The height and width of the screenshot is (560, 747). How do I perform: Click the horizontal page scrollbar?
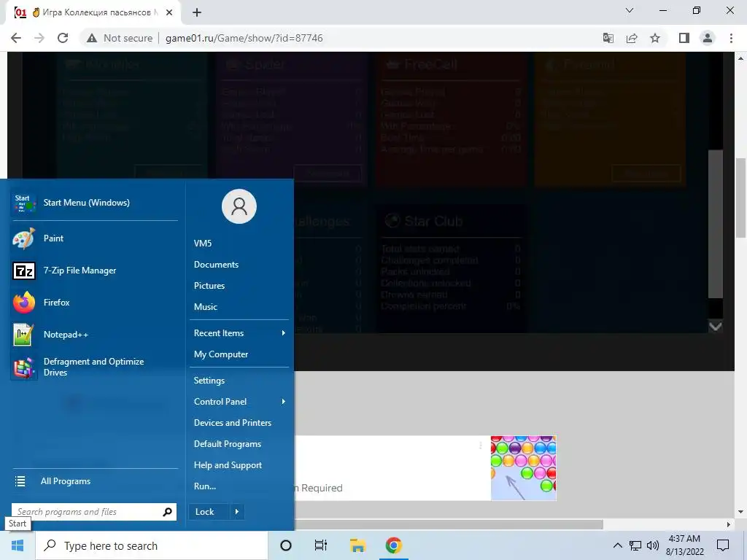coord(449,525)
